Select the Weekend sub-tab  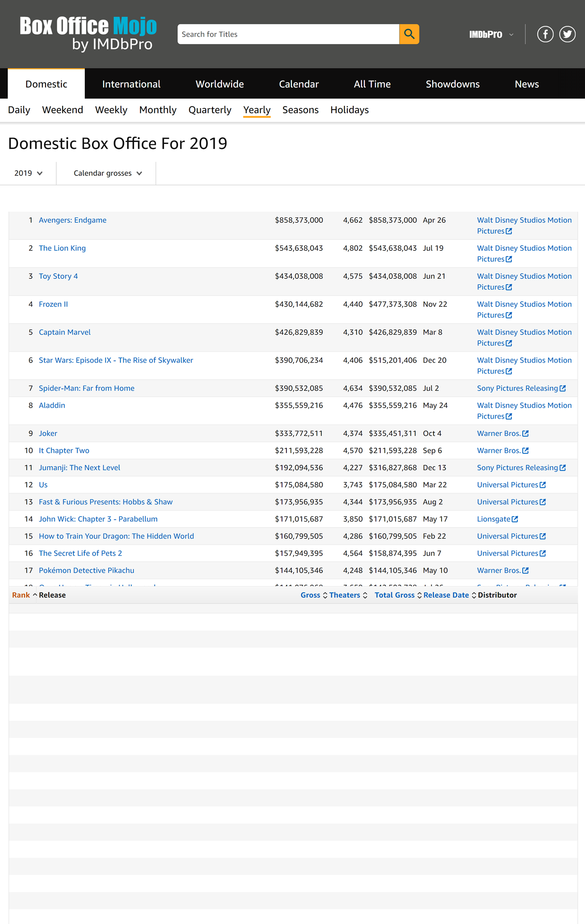coord(63,110)
